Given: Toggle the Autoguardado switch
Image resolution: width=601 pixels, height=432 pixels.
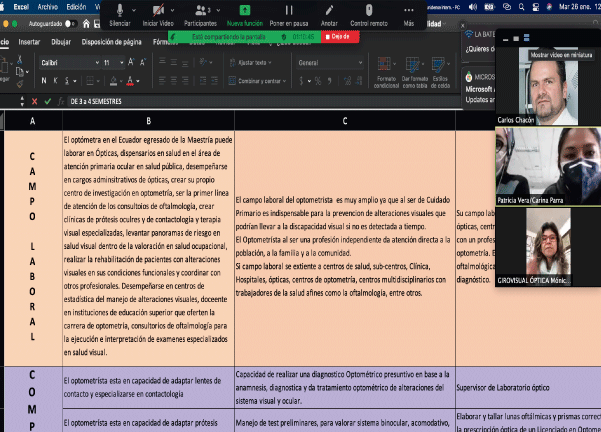Looking at the screenshot, I should click(70, 24).
